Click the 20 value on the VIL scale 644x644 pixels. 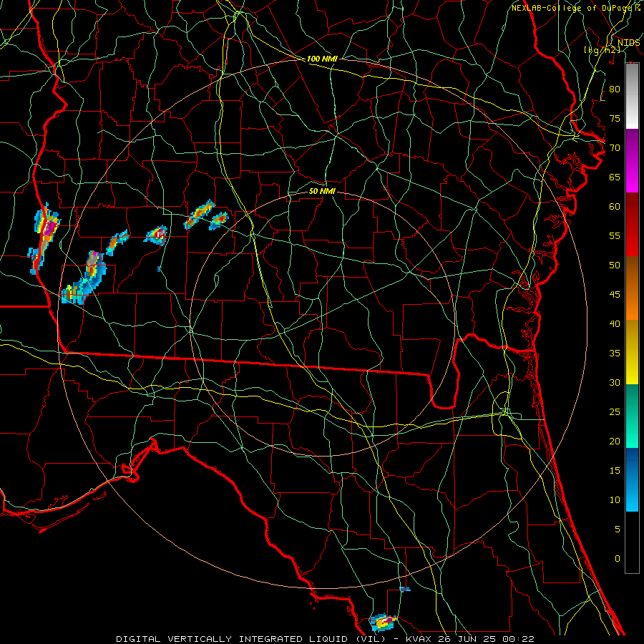(615, 441)
